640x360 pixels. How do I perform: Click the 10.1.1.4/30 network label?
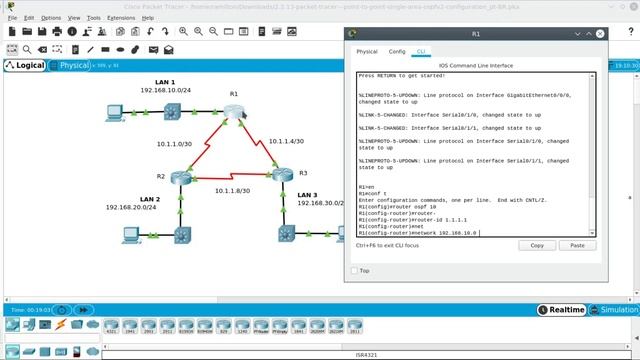[x=286, y=141]
